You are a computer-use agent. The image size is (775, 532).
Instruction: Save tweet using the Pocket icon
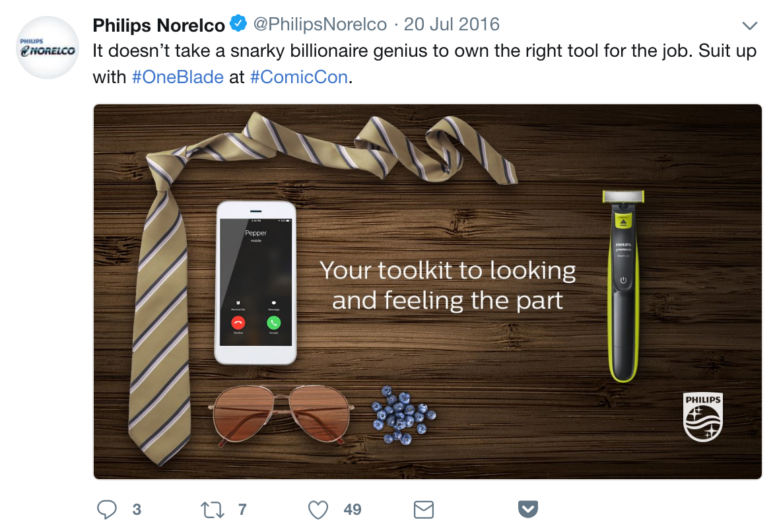click(528, 509)
